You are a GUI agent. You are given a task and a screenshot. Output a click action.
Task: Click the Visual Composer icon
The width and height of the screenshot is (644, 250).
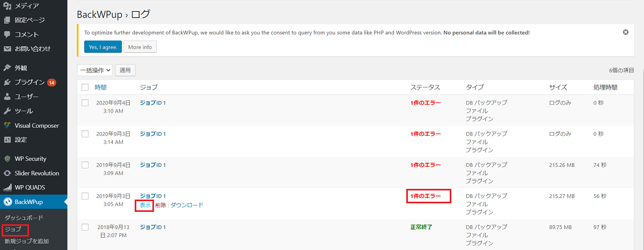[x=8, y=126]
